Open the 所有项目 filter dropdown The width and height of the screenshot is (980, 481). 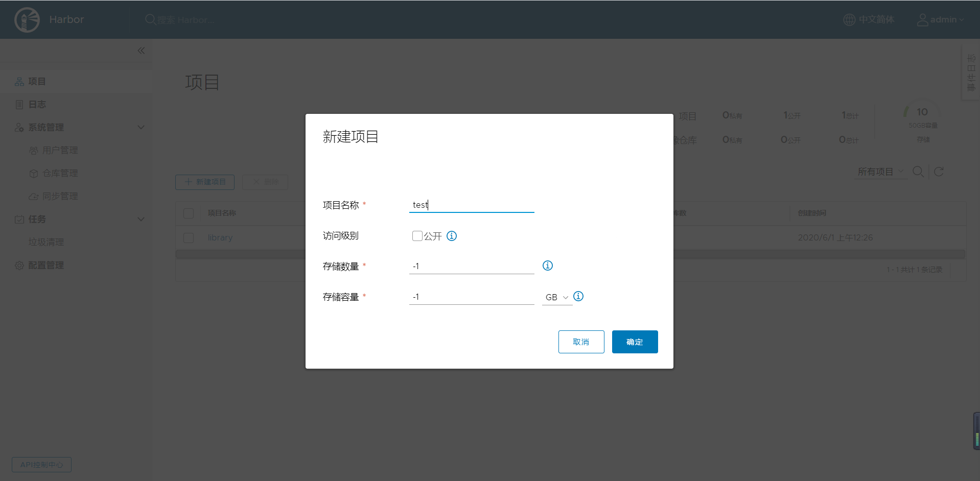(x=880, y=172)
